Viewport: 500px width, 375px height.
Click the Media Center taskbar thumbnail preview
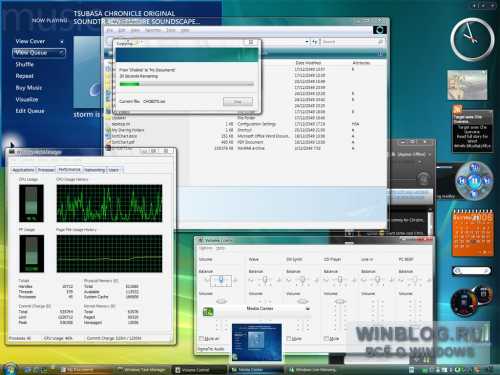[x=256, y=342]
